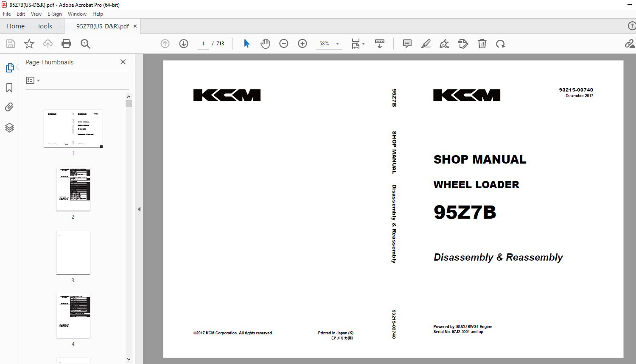Click the thumbnail panel scrollbar handle
Image resolution: width=636 pixels, height=364 pixels.
pyautogui.click(x=129, y=103)
